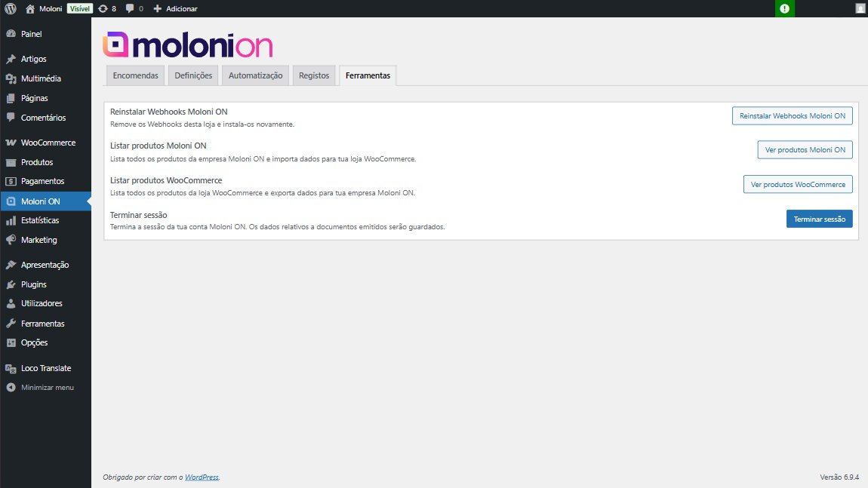Click the Comentários speech bubble icon
The height and width of the screenshot is (488, 868).
pos(11,118)
